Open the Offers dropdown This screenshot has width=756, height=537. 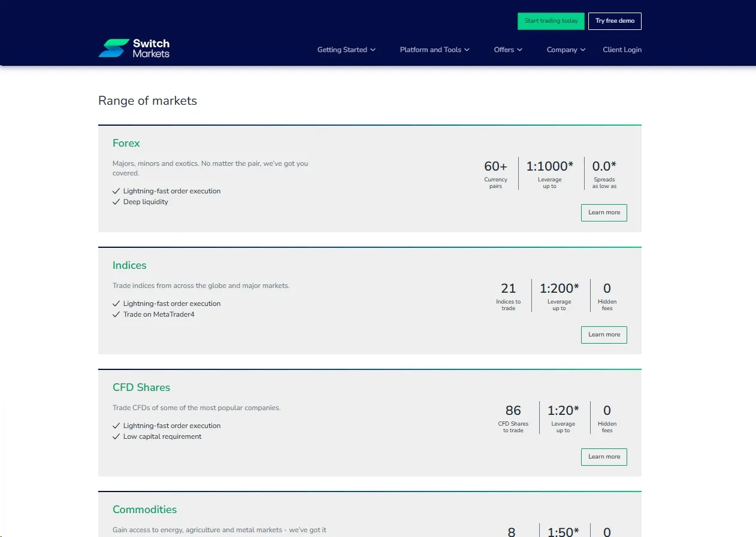click(508, 50)
